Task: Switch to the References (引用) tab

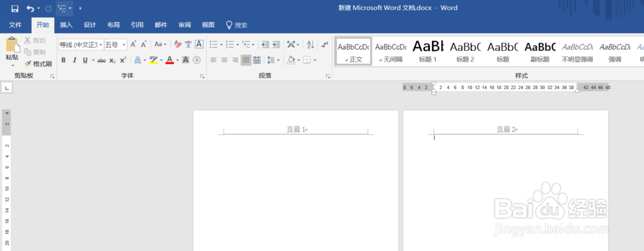Action: pyautogui.click(x=137, y=25)
